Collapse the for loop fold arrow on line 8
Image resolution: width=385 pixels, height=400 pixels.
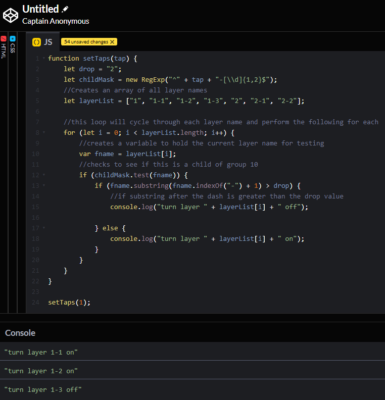tap(44, 133)
